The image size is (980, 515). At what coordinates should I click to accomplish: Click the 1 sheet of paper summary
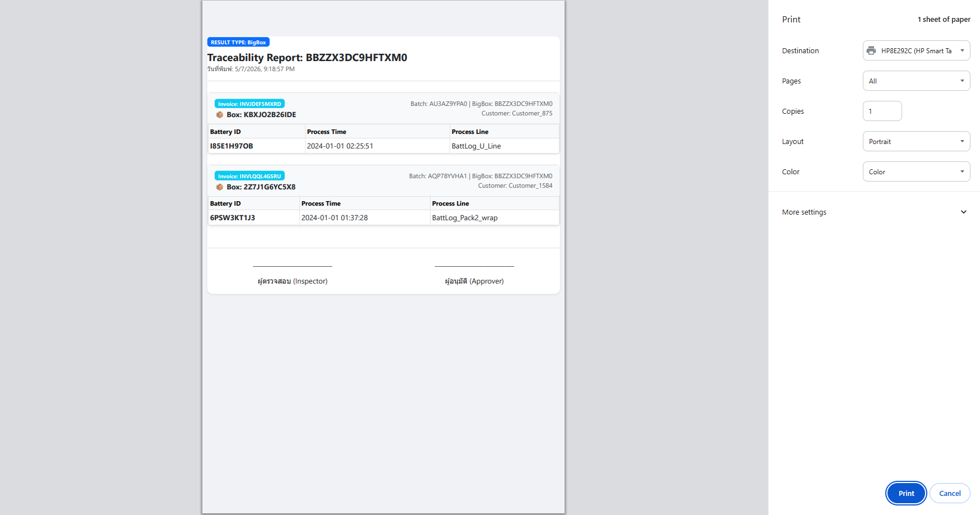pos(944,19)
